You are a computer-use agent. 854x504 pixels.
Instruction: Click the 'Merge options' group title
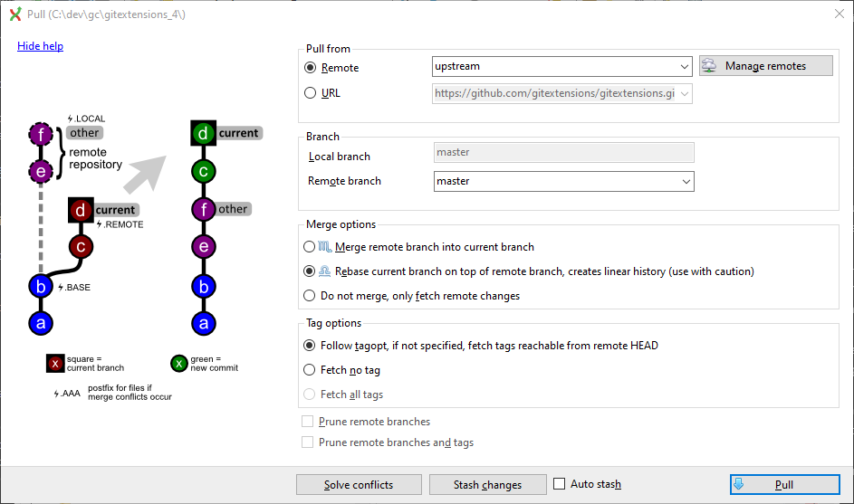[341, 224]
